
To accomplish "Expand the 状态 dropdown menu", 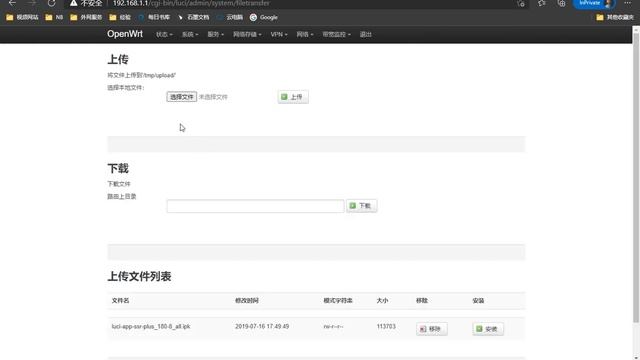I will pyautogui.click(x=164, y=34).
